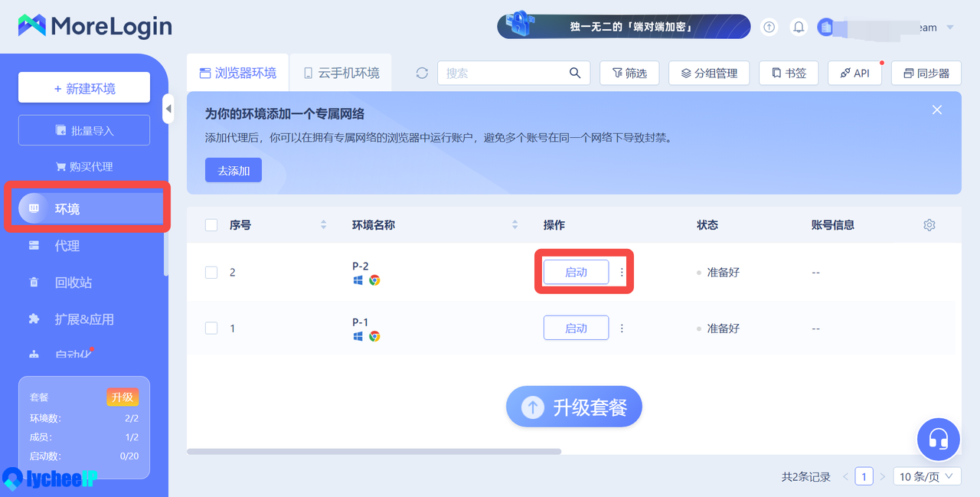Expand the account dropdown arrow
Screen dimensions: 980x497
(950, 28)
